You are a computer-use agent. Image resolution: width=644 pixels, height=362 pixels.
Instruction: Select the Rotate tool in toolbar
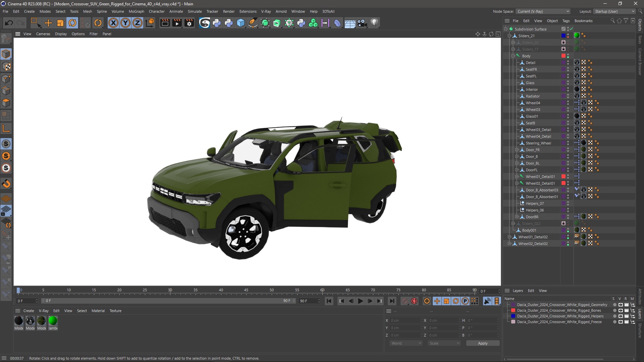click(x=72, y=22)
